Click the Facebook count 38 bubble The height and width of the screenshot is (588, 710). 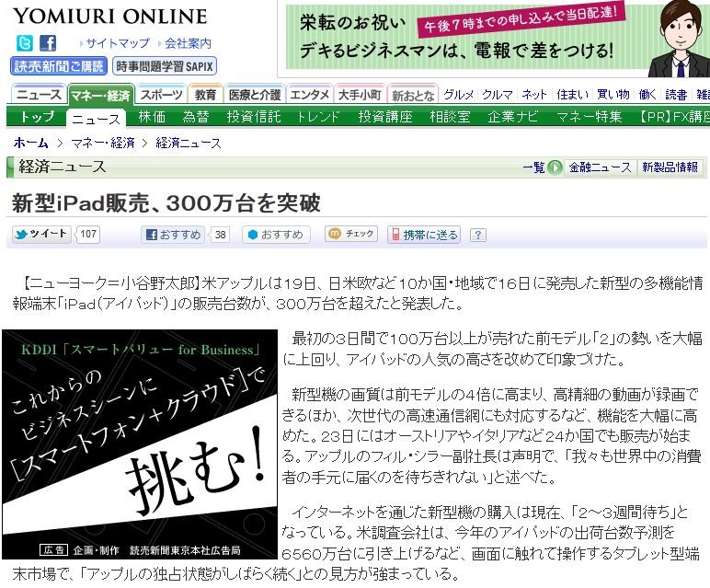pyautogui.click(x=220, y=235)
